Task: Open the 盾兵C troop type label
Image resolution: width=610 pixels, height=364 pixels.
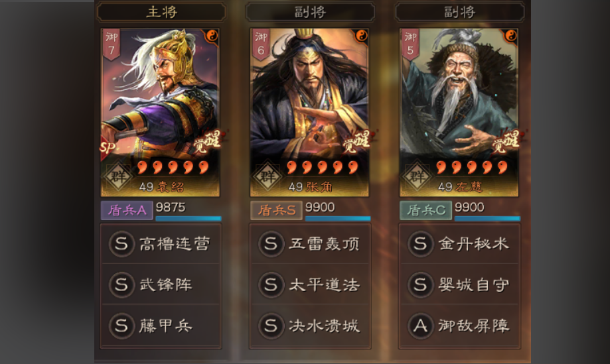Action: pos(425,210)
